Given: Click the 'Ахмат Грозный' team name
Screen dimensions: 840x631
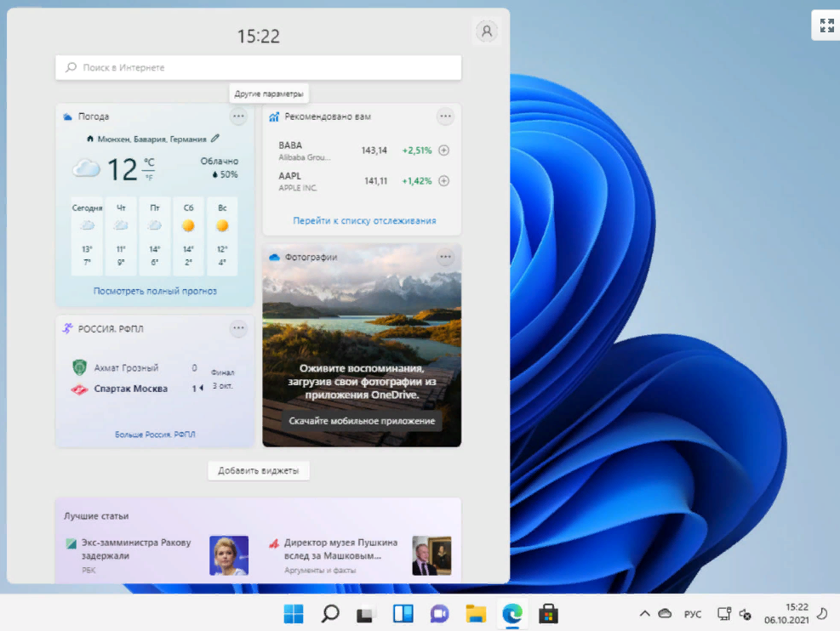Looking at the screenshot, I should pos(127,367).
